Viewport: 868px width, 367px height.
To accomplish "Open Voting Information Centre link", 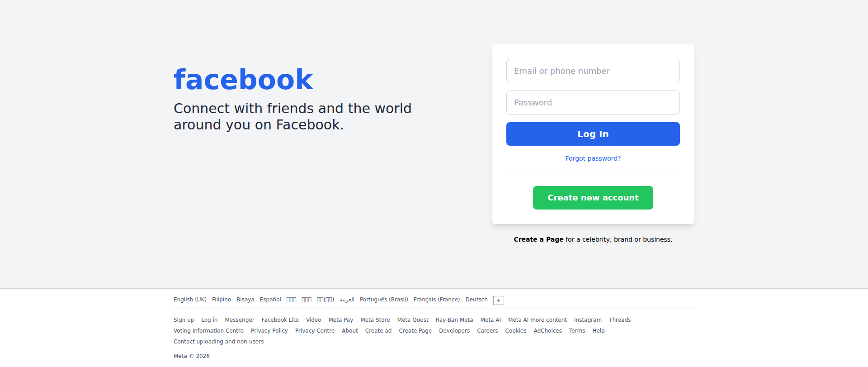I will pos(208,331).
